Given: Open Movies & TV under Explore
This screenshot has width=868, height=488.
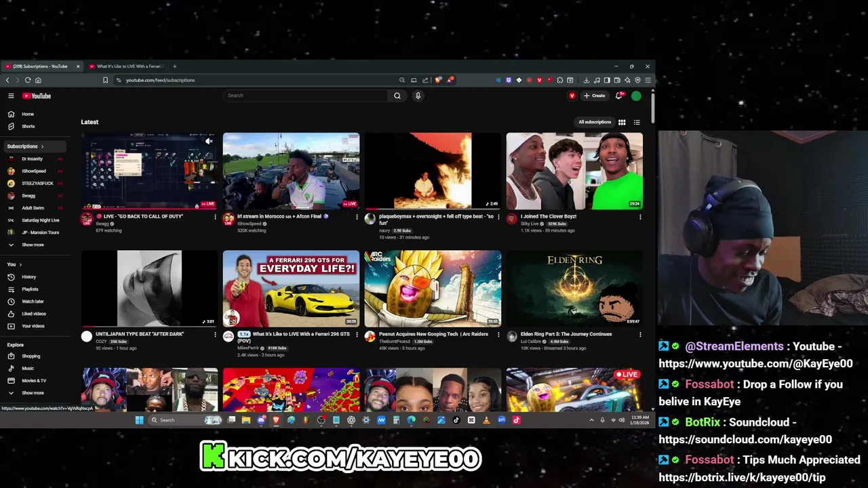Looking at the screenshot, I should click(x=35, y=380).
